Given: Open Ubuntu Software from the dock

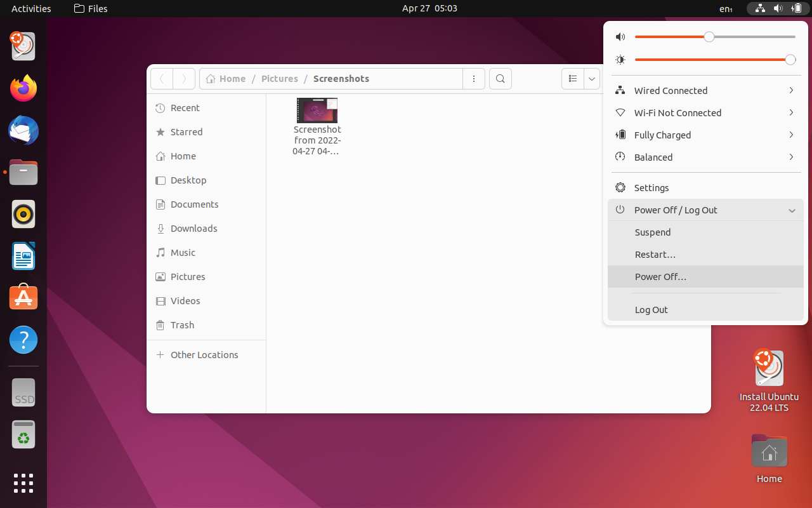Looking at the screenshot, I should 23,297.
